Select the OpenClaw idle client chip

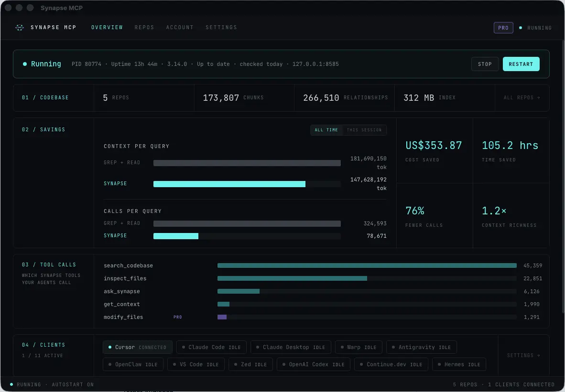coord(133,365)
